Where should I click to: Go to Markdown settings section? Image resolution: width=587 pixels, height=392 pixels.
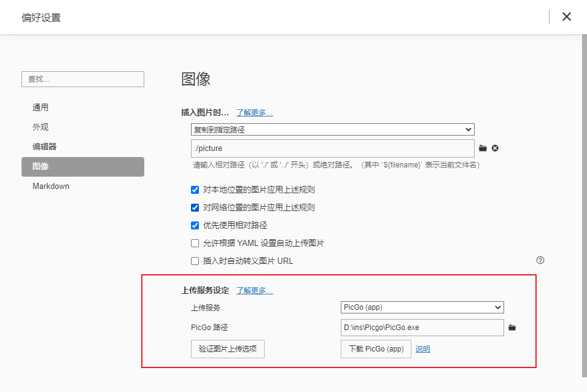[83, 186]
